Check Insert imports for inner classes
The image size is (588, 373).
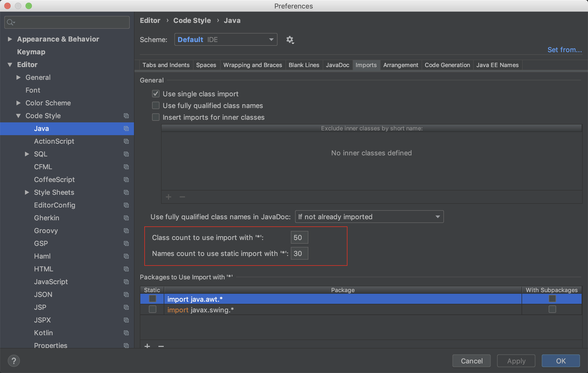[x=156, y=117]
